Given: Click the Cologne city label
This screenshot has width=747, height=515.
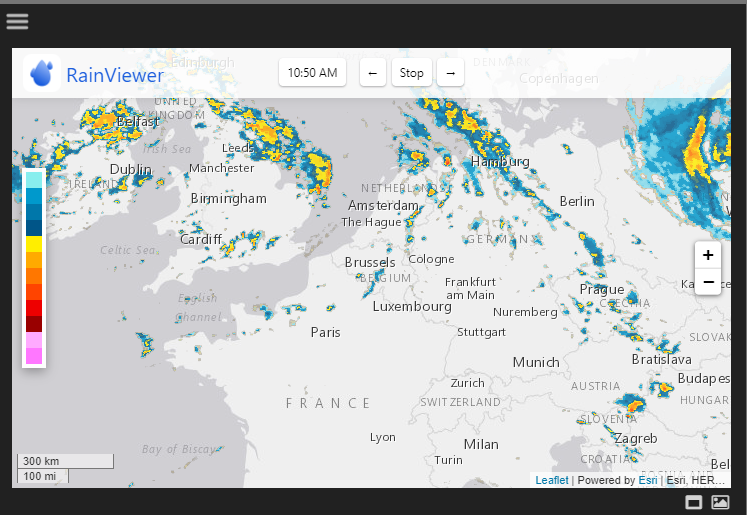Looking at the screenshot, I should [431, 259].
